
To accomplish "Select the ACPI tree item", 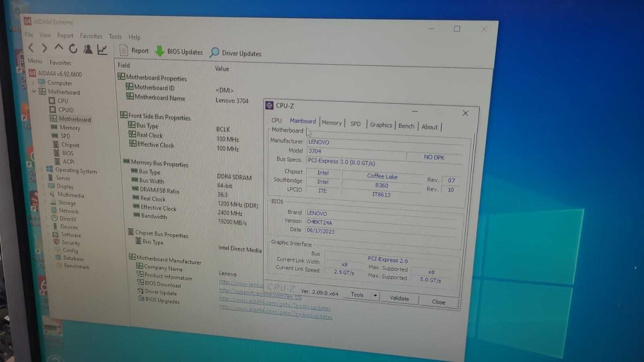I will point(64,161).
